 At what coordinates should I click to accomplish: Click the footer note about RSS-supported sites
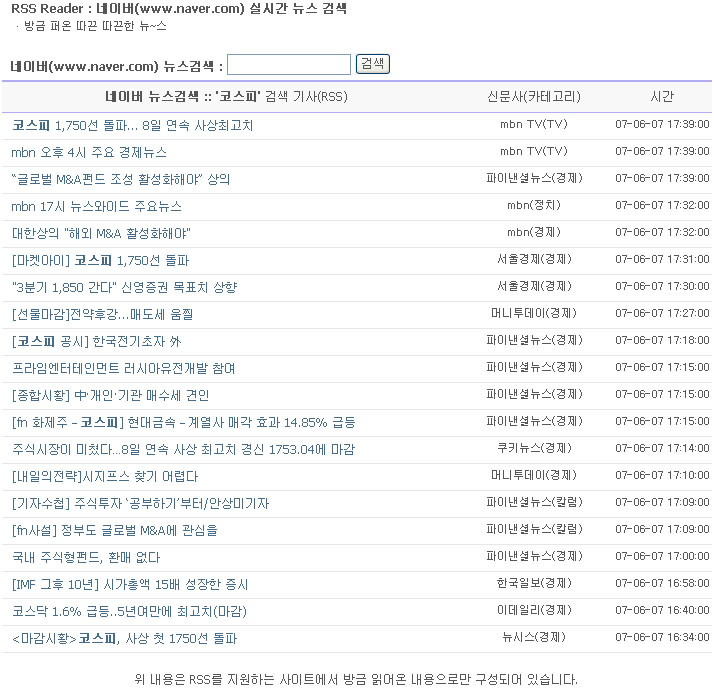pyautogui.click(x=356, y=680)
